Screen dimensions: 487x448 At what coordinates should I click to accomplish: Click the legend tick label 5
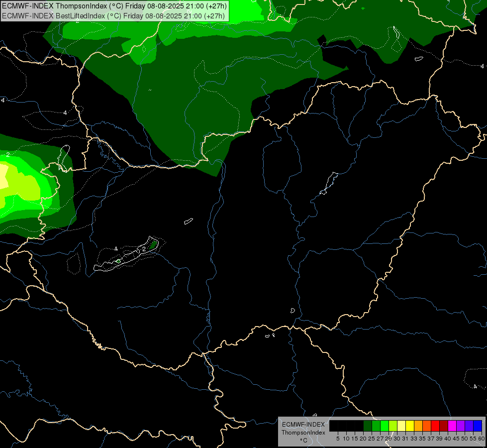coord(338,439)
